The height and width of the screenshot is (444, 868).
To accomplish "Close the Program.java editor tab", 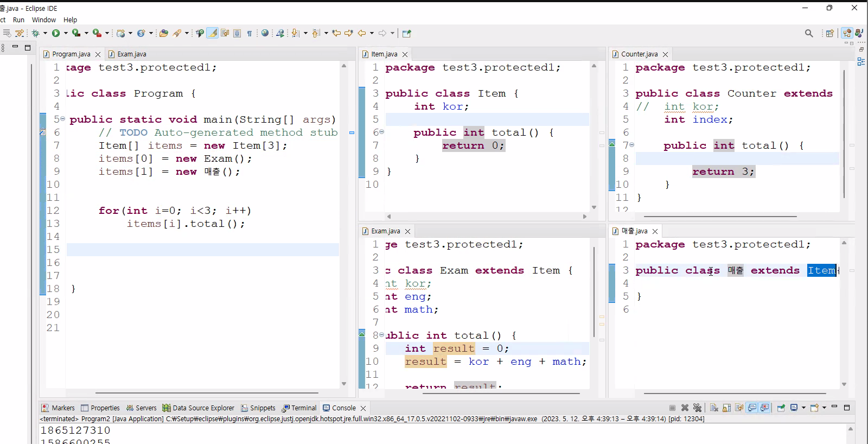I will [x=98, y=54].
